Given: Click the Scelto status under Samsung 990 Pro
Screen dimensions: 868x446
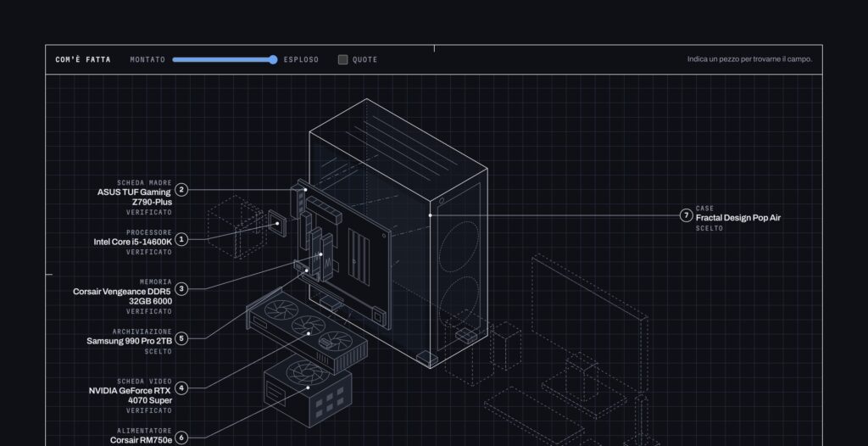Looking at the screenshot, I should pos(159,351).
